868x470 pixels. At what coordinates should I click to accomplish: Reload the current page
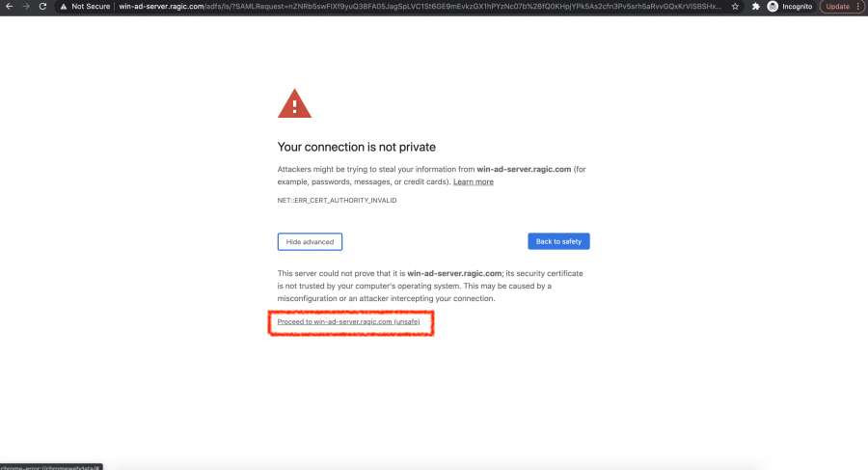tap(42, 6)
